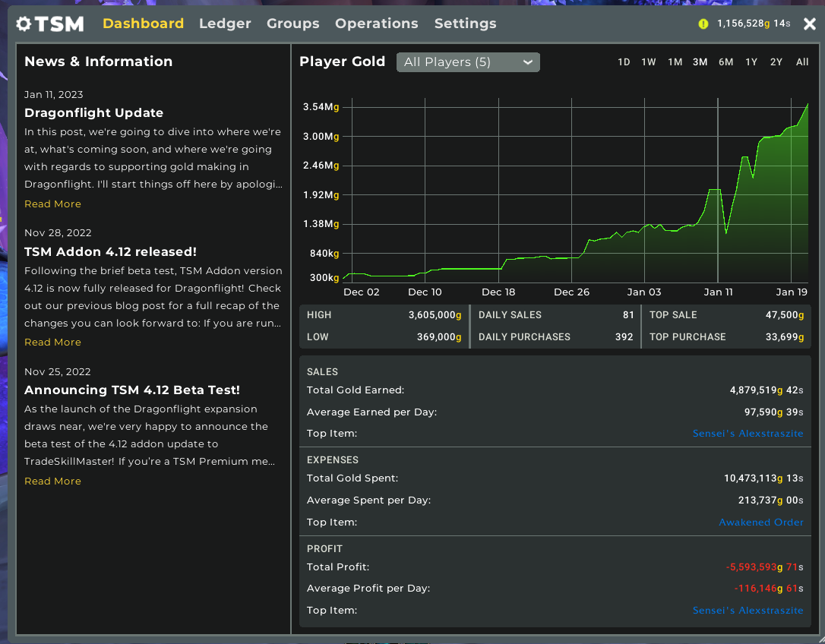This screenshot has width=825, height=644.
Task: Set graph range to 1W
Action: 649,62
